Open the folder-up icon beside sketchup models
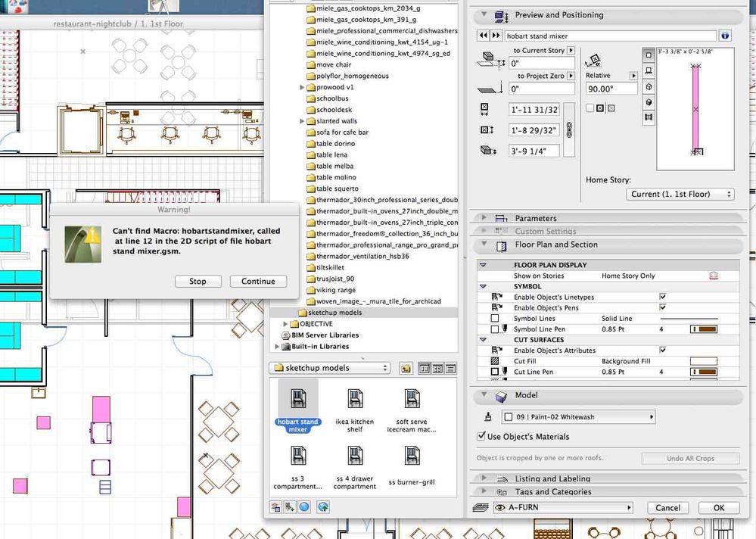 406,369
